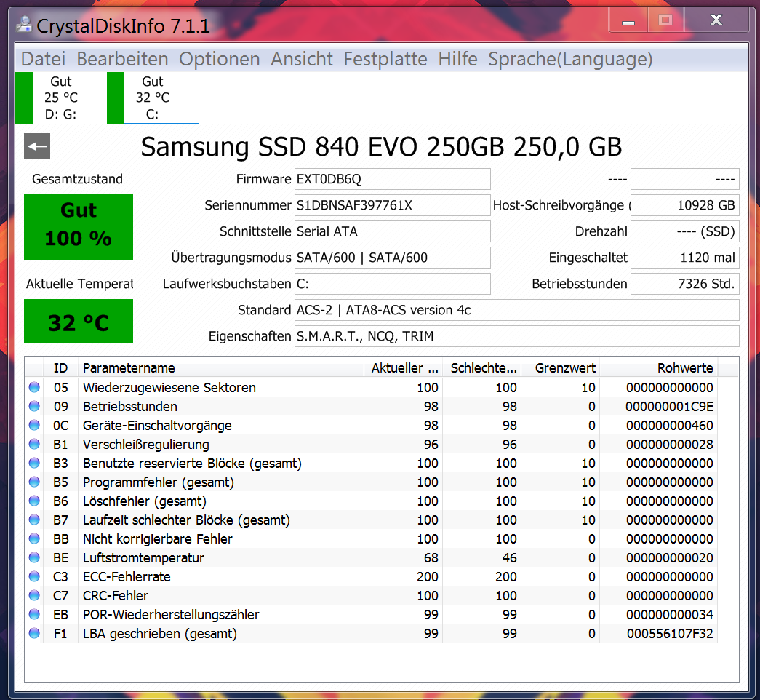The height and width of the screenshot is (700, 760).
Task: Open the Festplatte menu
Action: point(385,59)
